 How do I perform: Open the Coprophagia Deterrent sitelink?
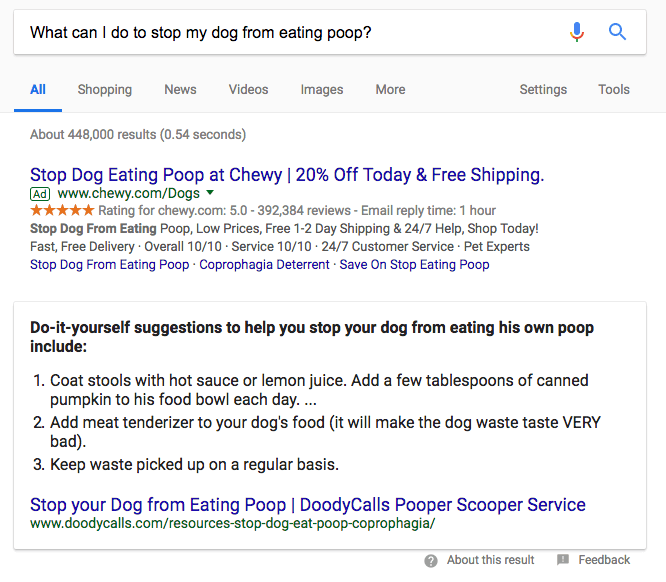(x=264, y=265)
